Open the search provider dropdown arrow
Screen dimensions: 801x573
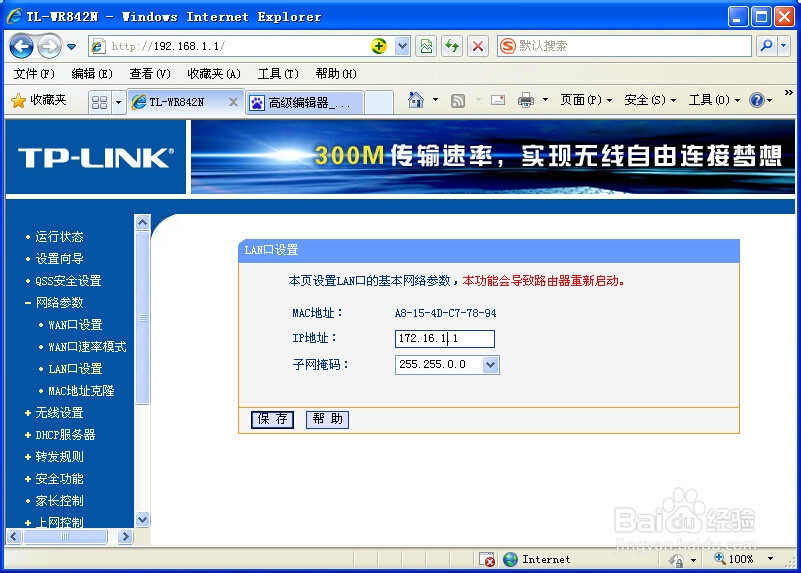pos(784,46)
